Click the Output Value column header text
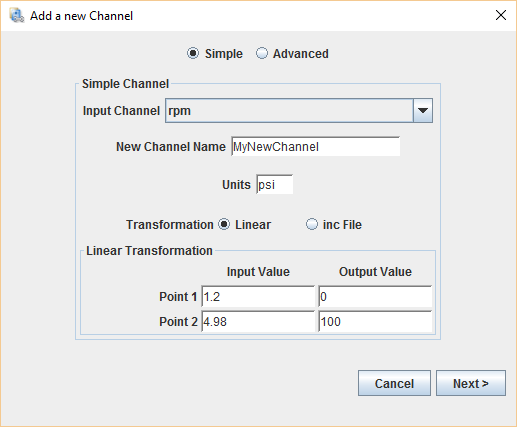 click(375, 272)
